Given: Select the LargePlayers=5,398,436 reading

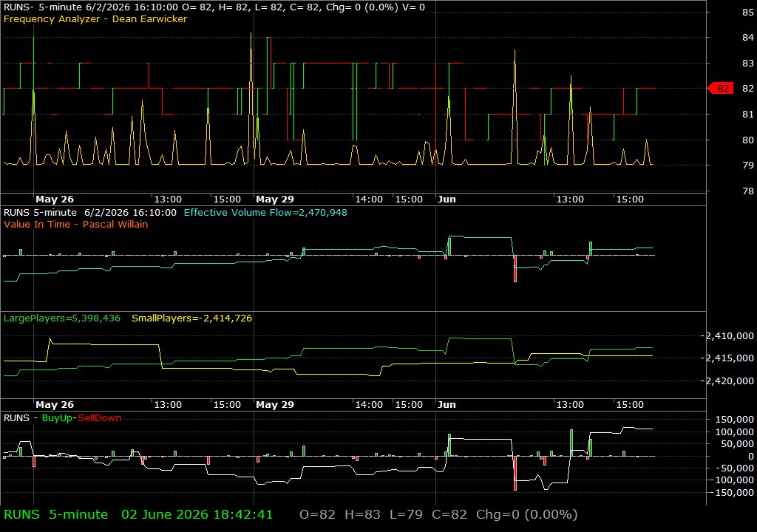Looking at the screenshot, I should (x=62, y=318).
